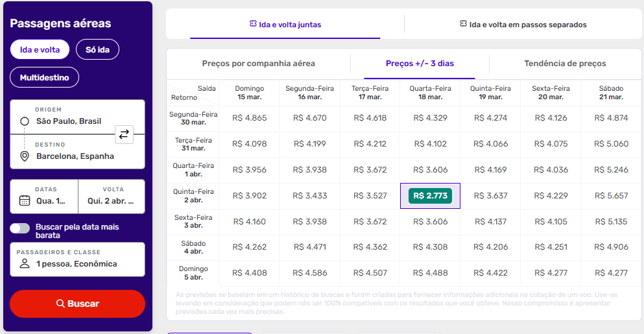Click the destination map pin icon

[25, 156]
